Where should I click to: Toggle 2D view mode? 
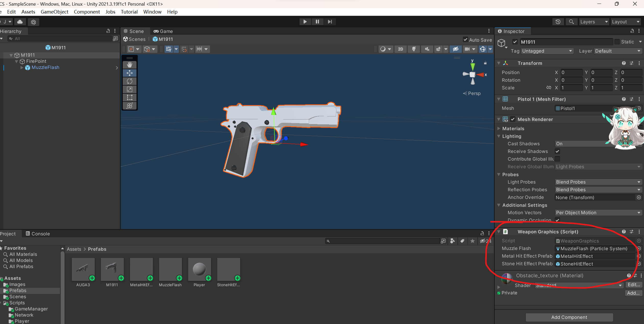coord(401,49)
